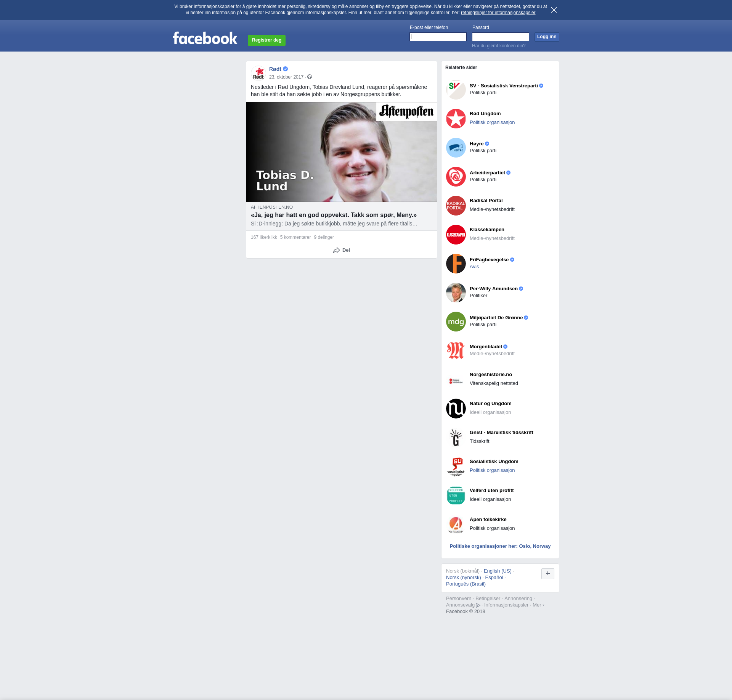This screenshot has height=700, width=732.
Task: Click the 23. oktober 2017 timestamp
Action: pos(286,77)
